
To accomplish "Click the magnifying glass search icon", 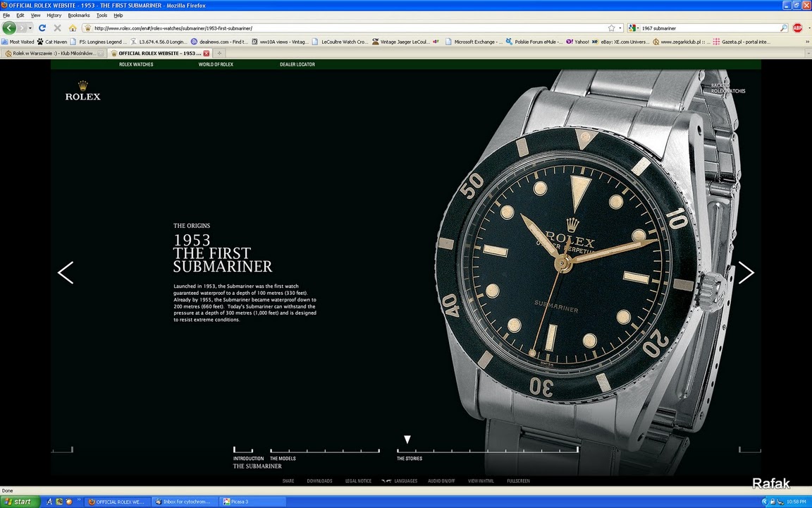I will pyautogui.click(x=784, y=28).
